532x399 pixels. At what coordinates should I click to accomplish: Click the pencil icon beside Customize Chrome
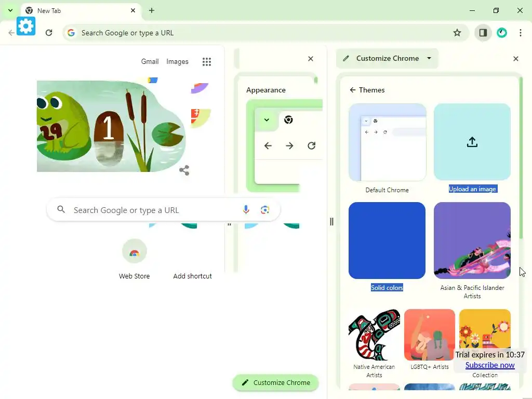click(345, 58)
